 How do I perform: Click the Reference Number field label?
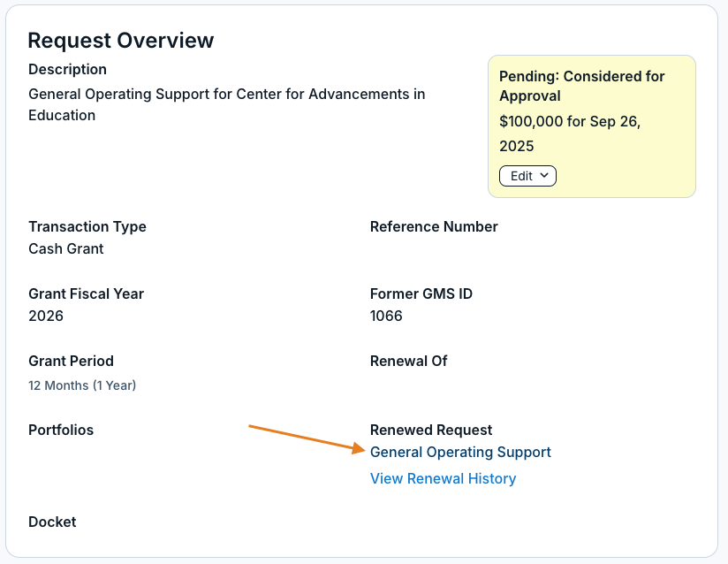[x=434, y=226]
